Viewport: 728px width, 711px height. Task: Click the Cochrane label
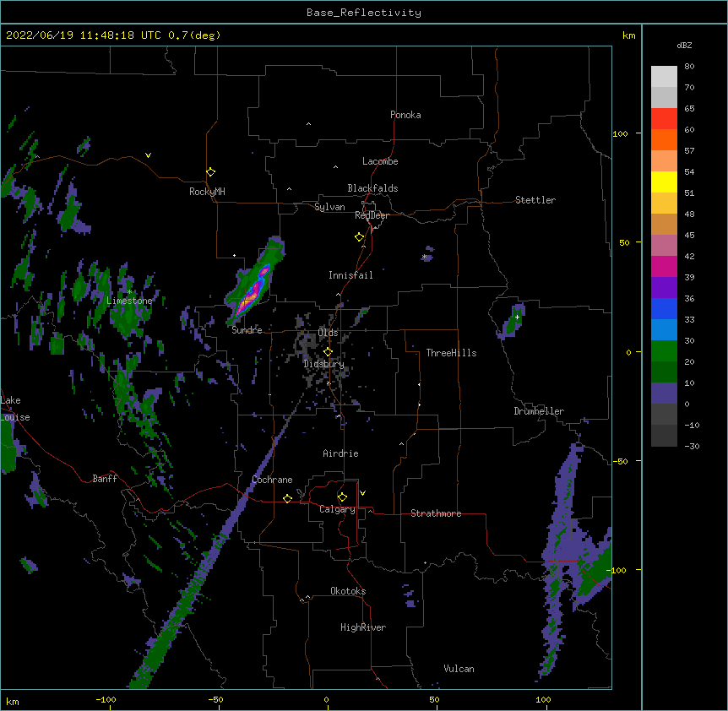(x=272, y=480)
